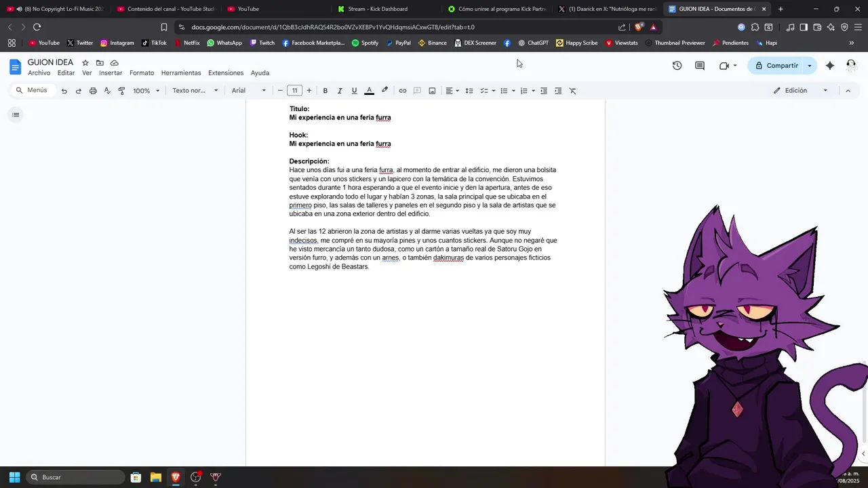Click the Compartir share button
The width and height of the screenshot is (868, 488).
pos(776,66)
